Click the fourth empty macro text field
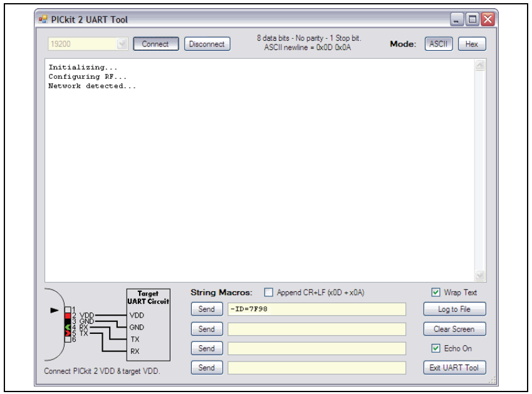532x394 pixels. (x=316, y=368)
